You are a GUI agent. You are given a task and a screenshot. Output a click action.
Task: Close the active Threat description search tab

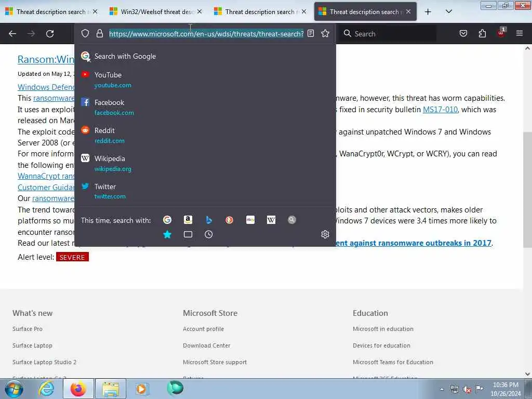[x=408, y=11]
